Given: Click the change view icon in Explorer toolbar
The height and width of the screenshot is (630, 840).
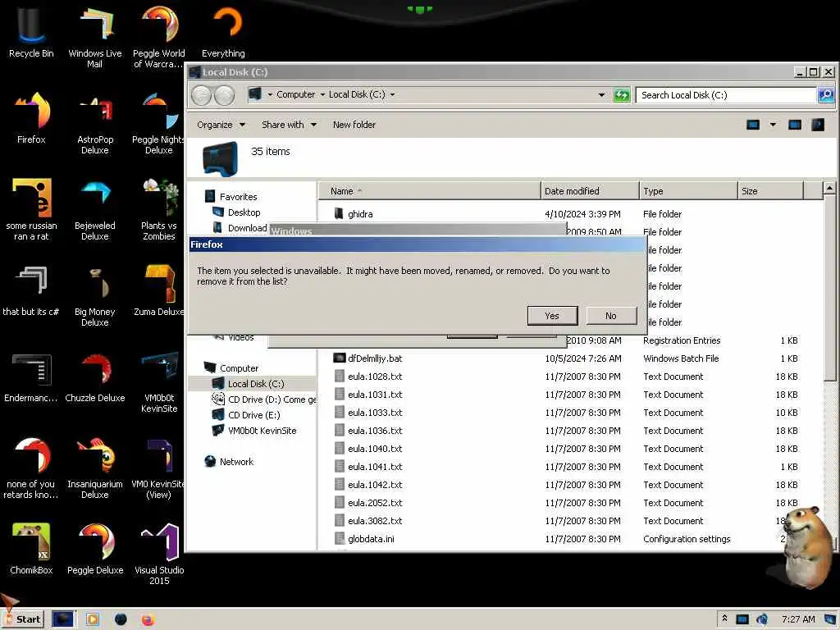Looking at the screenshot, I should (x=753, y=125).
